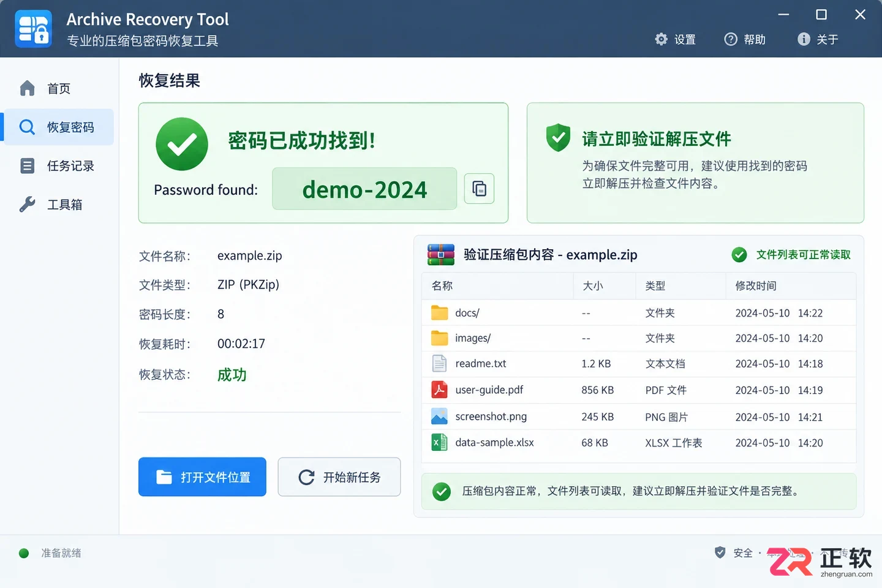Select the user-guide.pdf file name
The height and width of the screenshot is (588, 882).
click(x=489, y=390)
